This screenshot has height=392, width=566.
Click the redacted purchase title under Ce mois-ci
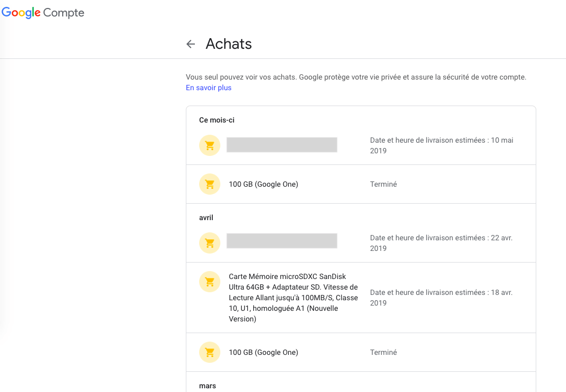coord(282,145)
